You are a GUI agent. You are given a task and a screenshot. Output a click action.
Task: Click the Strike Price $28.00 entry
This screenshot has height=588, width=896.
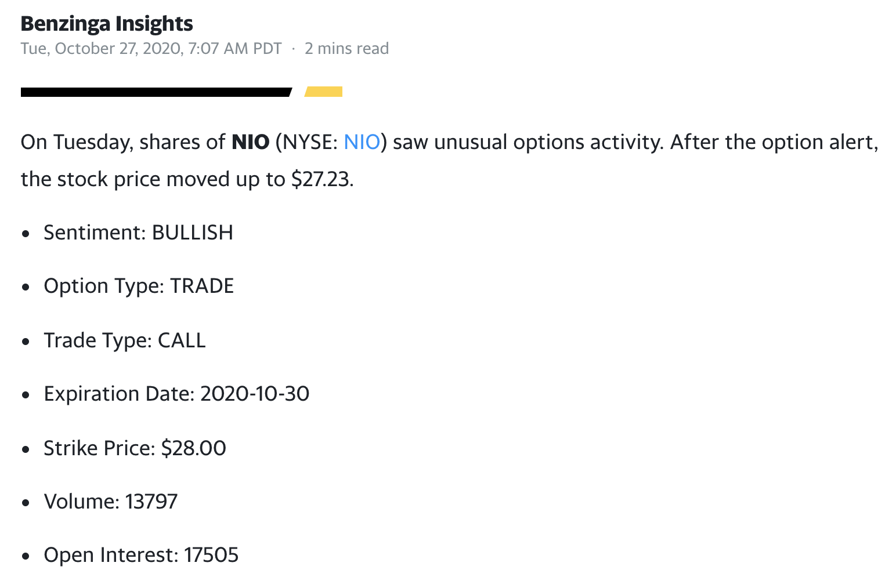pos(135,448)
